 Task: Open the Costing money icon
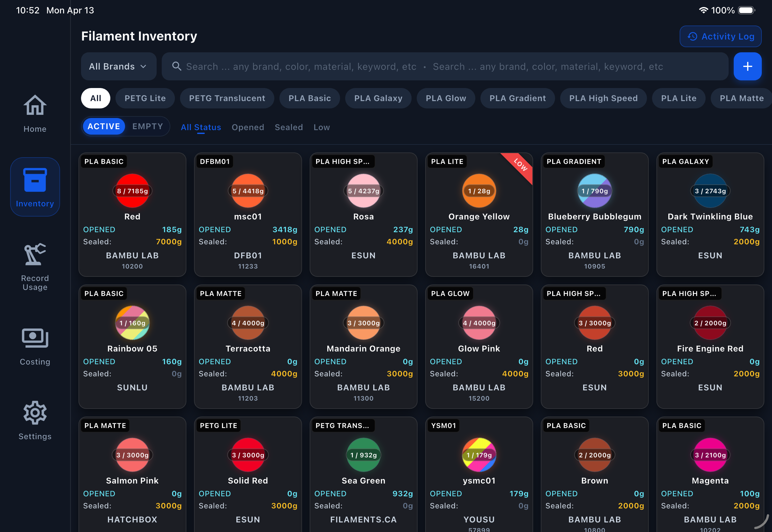click(x=35, y=338)
